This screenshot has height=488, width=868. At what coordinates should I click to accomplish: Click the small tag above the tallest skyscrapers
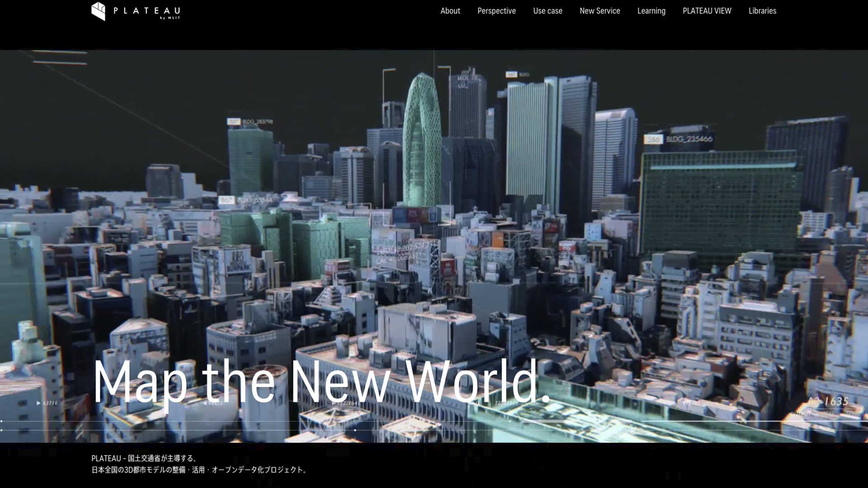[x=511, y=75]
